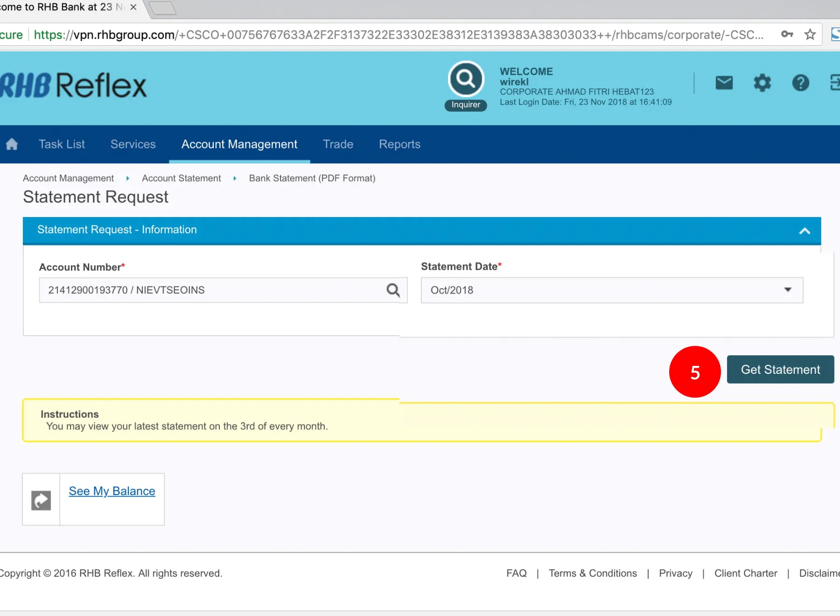Open settings gear icon in header
The image size is (840, 616).
[762, 83]
